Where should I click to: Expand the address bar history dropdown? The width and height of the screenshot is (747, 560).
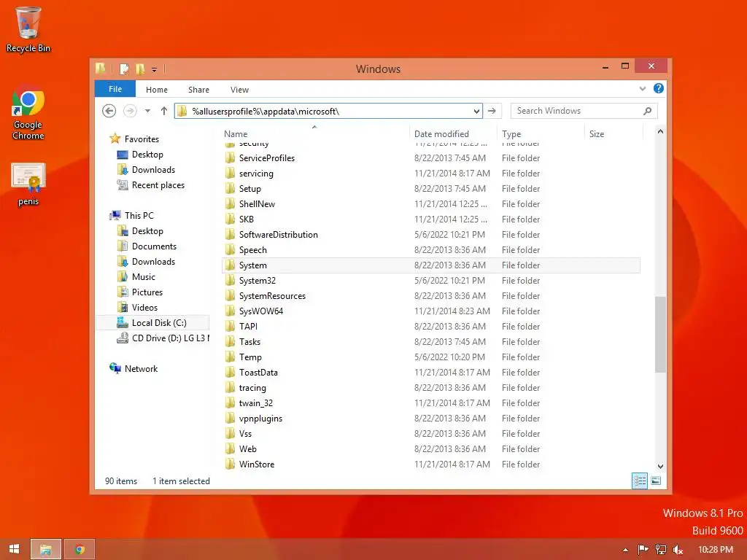pyautogui.click(x=476, y=112)
